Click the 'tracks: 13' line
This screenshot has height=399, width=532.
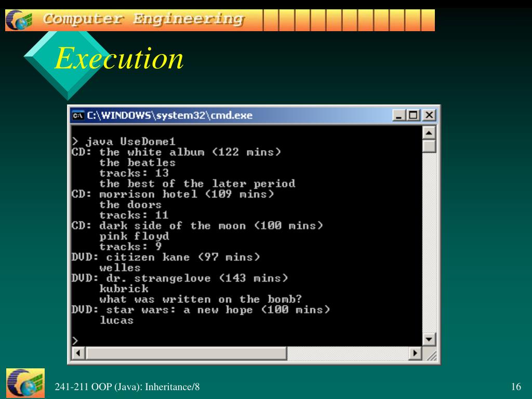click(134, 173)
